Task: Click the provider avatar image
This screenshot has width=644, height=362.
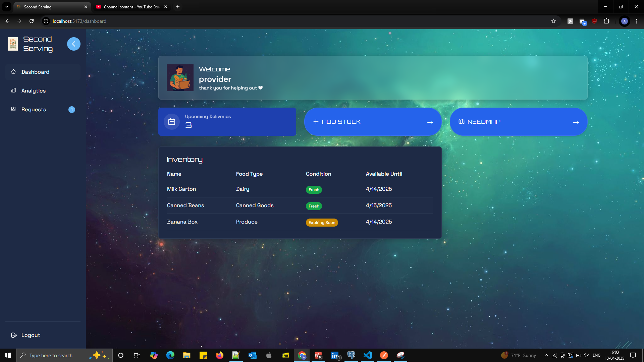Action: [x=180, y=78]
